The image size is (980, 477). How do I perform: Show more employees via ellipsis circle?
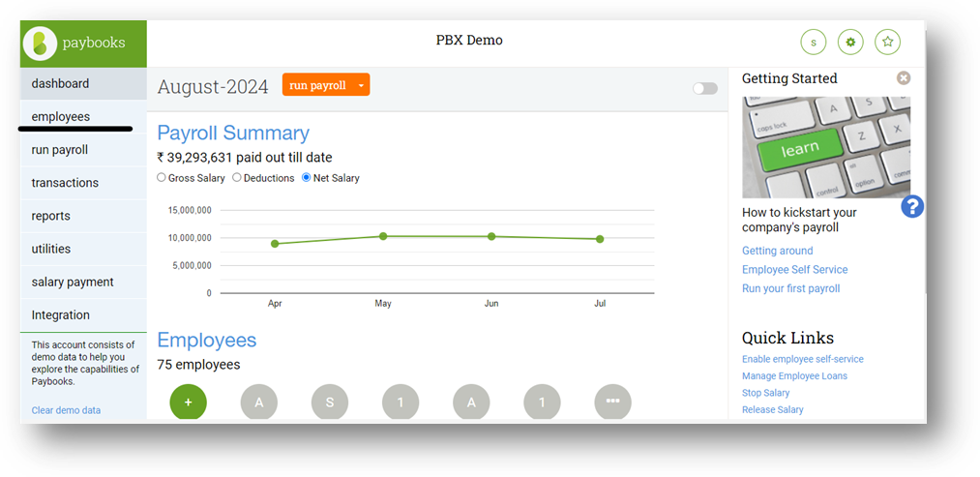[613, 402]
